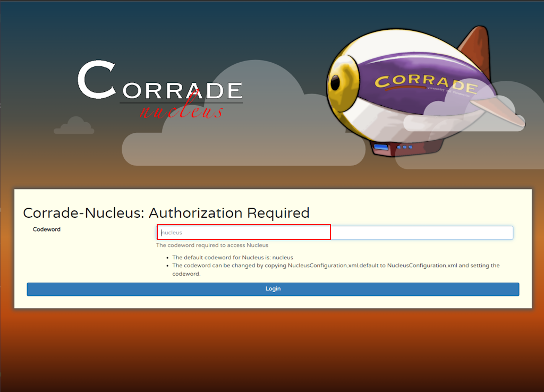Click the Codeword input field
Screen dimensions: 544x392
coord(335,233)
